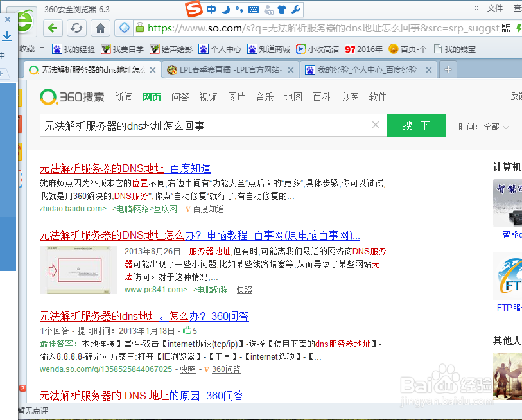Click the 360搜索 logo above the search box
The width and height of the screenshot is (522, 420).
click(x=73, y=97)
